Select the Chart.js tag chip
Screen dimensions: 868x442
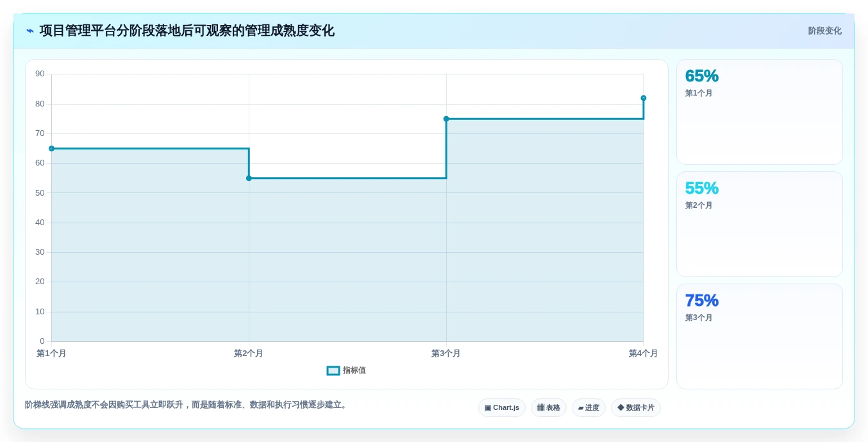502,408
